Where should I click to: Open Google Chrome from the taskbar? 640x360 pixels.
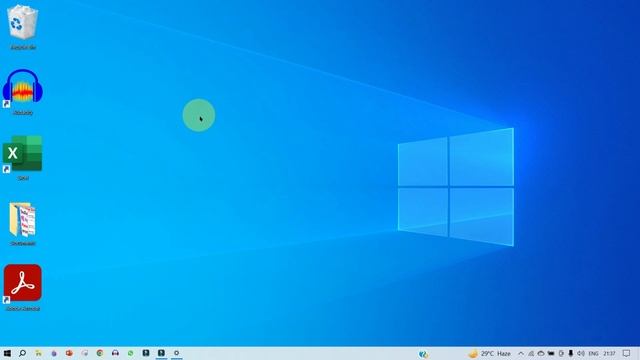pyautogui.click(x=100, y=353)
